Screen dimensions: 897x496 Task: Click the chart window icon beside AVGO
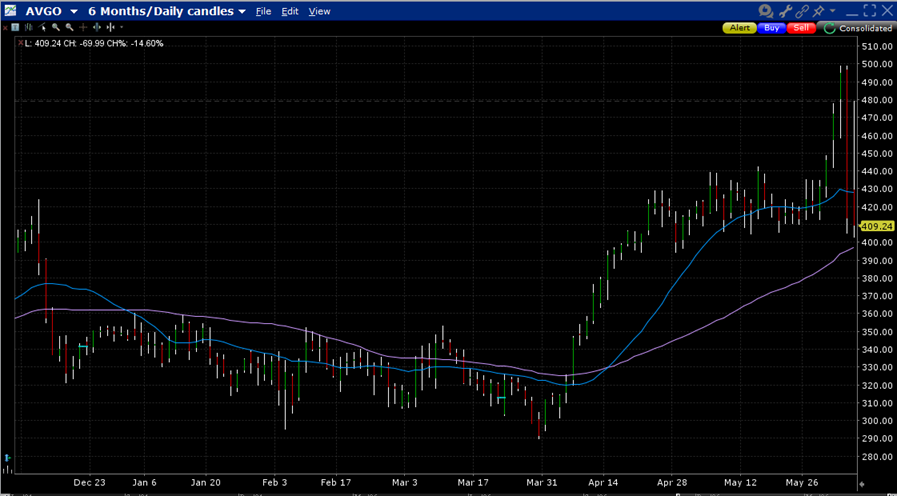pos(10,11)
